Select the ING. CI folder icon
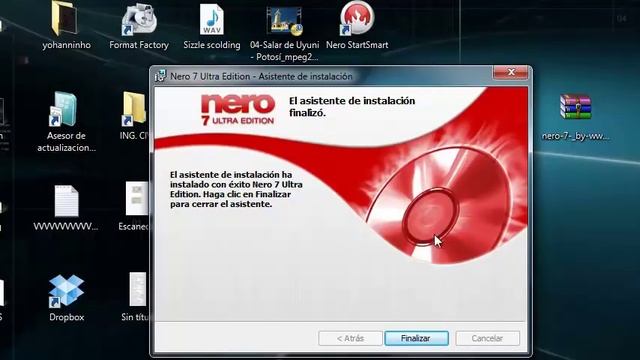This screenshot has height=360, width=640. pyautogui.click(x=134, y=109)
